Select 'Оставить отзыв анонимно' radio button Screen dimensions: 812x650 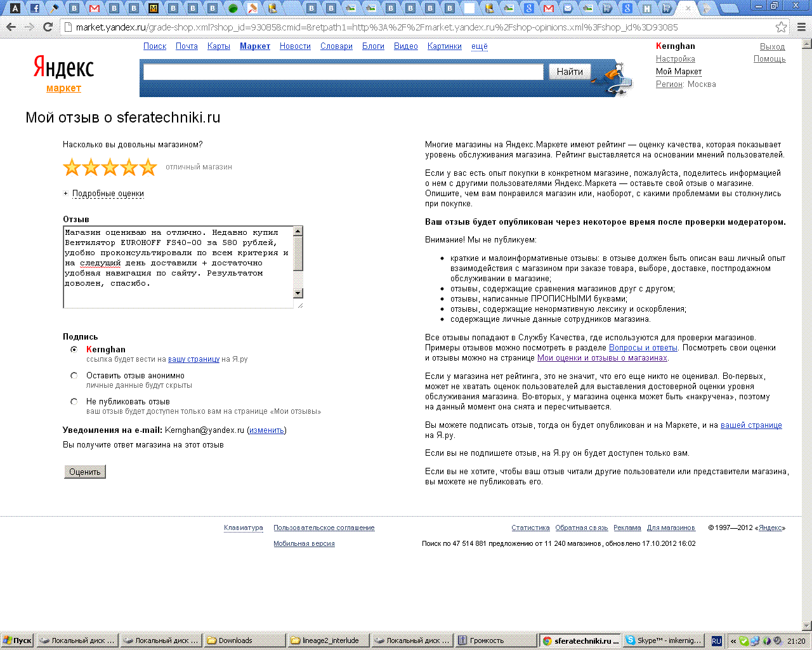point(74,375)
